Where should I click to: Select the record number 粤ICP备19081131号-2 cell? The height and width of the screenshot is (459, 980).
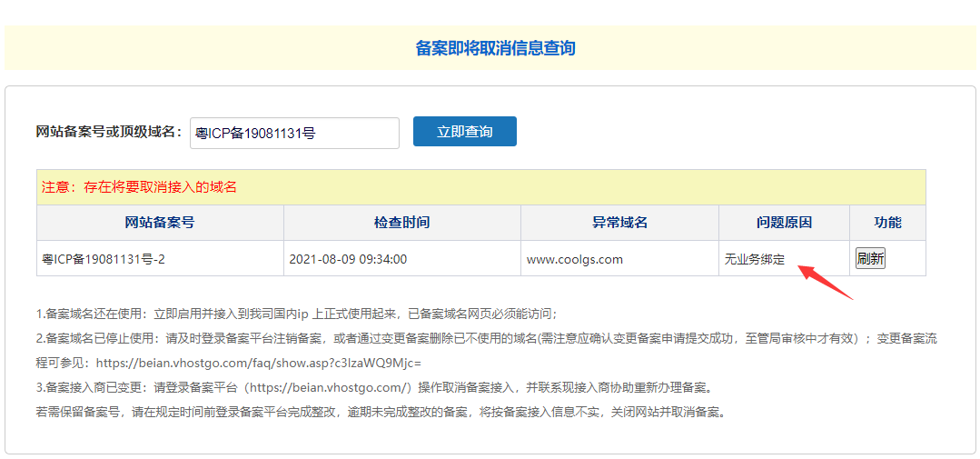click(x=104, y=259)
